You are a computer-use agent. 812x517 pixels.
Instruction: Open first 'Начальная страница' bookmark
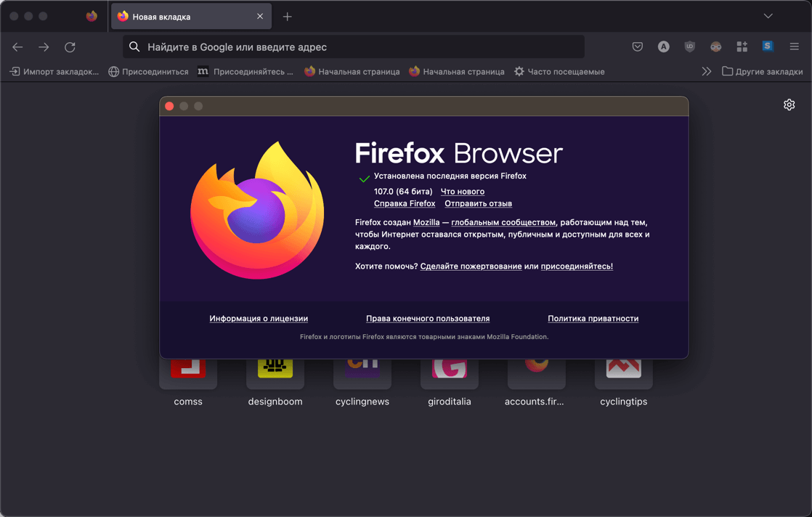(x=352, y=71)
